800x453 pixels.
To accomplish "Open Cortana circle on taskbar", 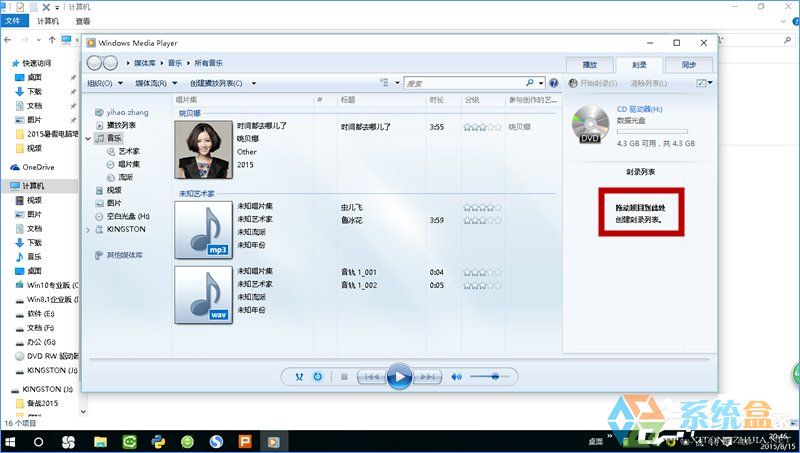I will (x=38, y=442).
